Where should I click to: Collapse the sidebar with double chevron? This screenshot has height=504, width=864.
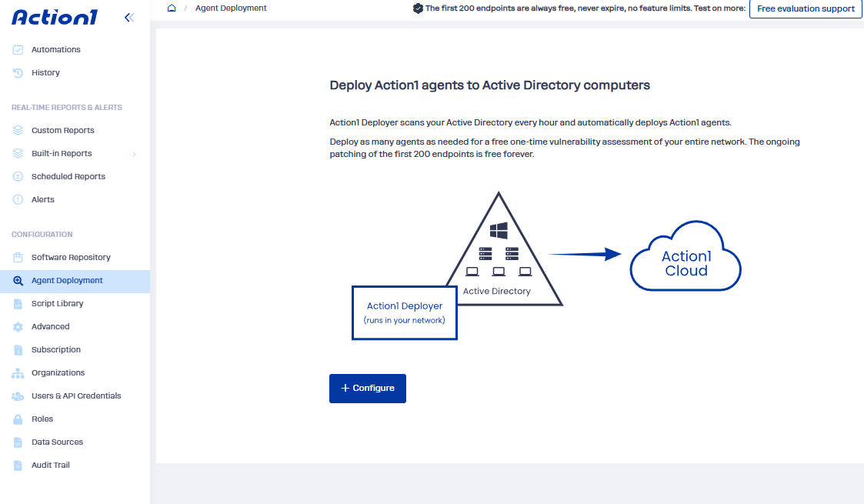[129, 18]
